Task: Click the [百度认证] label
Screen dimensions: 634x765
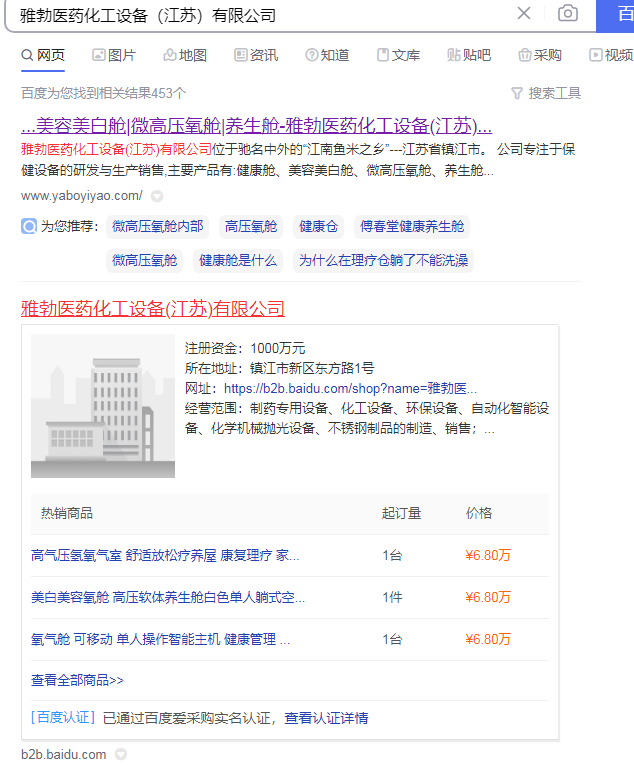Action: pyautogui.click(x=63, y=718)
